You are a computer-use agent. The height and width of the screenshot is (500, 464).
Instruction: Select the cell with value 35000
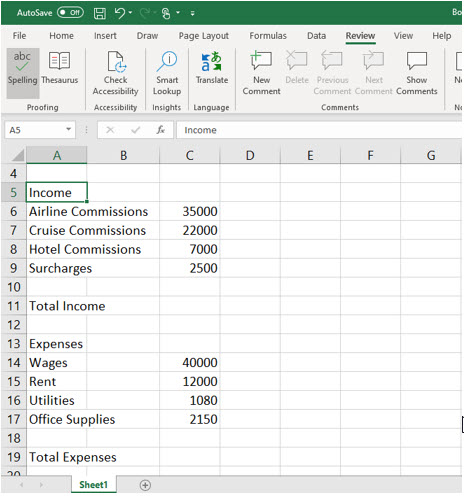[190, 211]
